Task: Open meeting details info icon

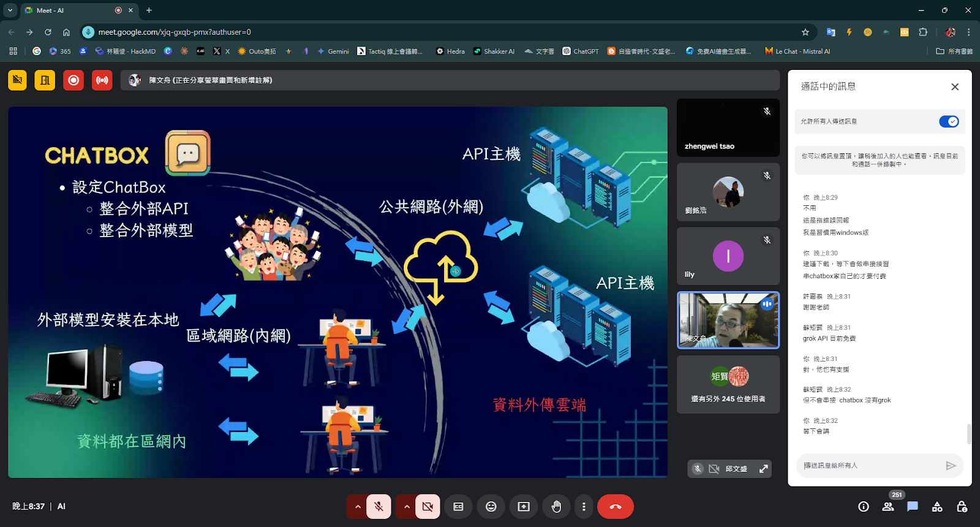Action: [864, 507]
